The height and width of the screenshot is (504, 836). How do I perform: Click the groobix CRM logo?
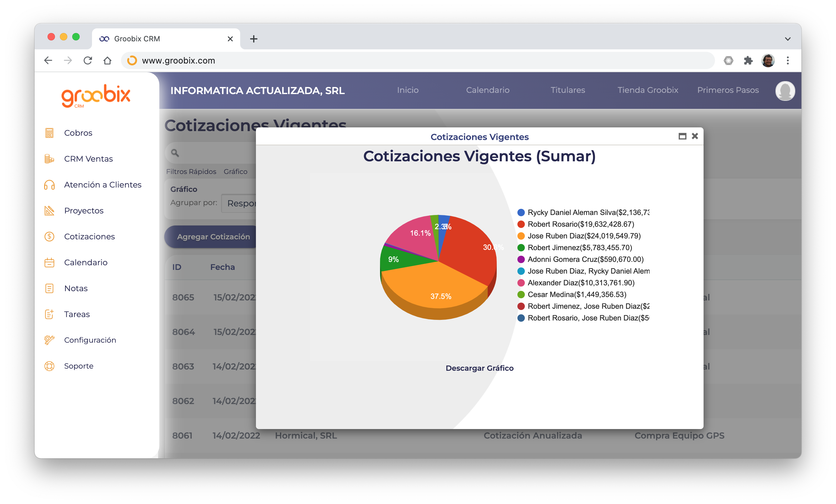[x=96, y=96]
